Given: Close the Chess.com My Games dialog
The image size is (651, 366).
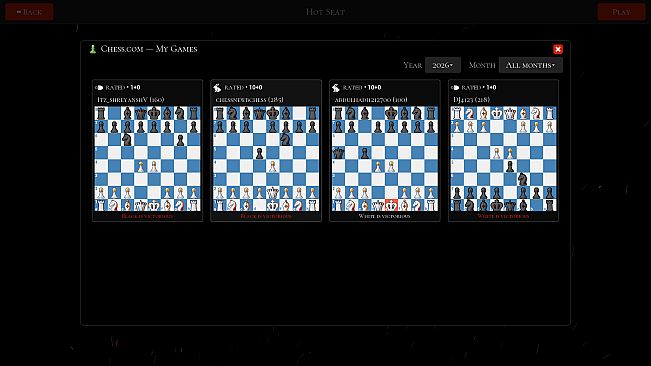Looking at the screenshot, I should point(558,49).
